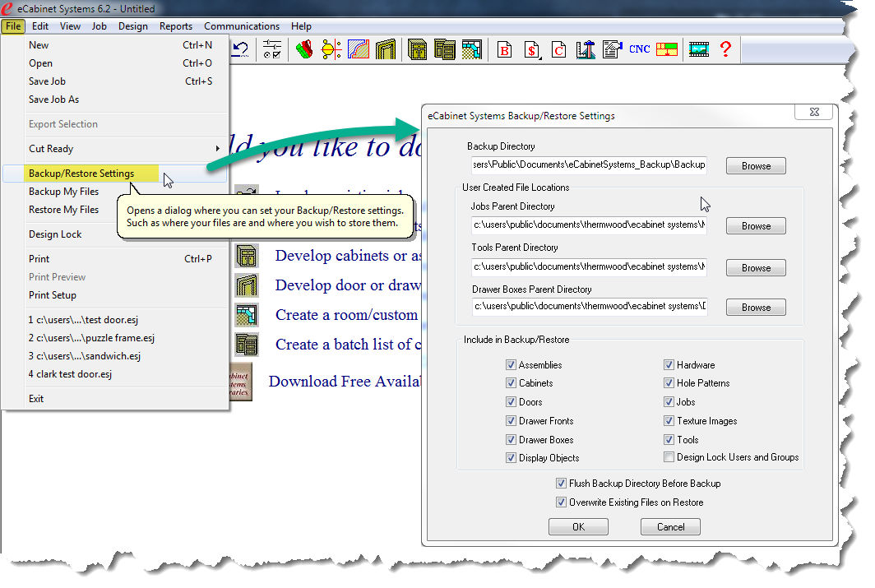875x588 pixels.
Task: Open the settings sliders toolbar icon
Action: [272, 49]
